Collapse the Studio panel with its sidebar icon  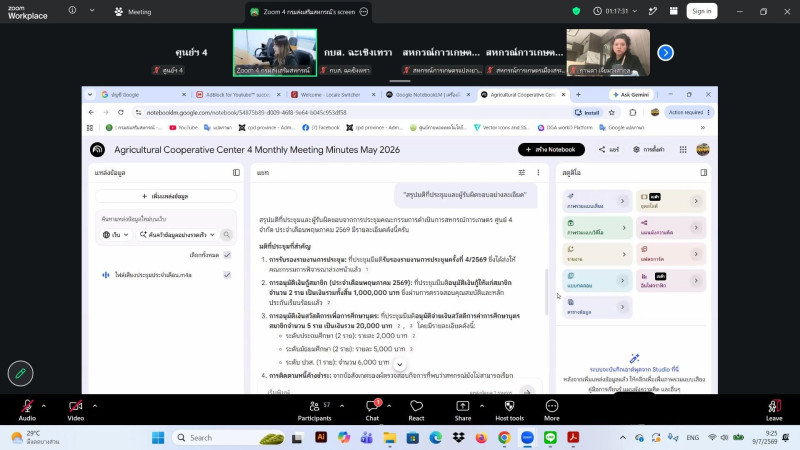tap(704, 172)
